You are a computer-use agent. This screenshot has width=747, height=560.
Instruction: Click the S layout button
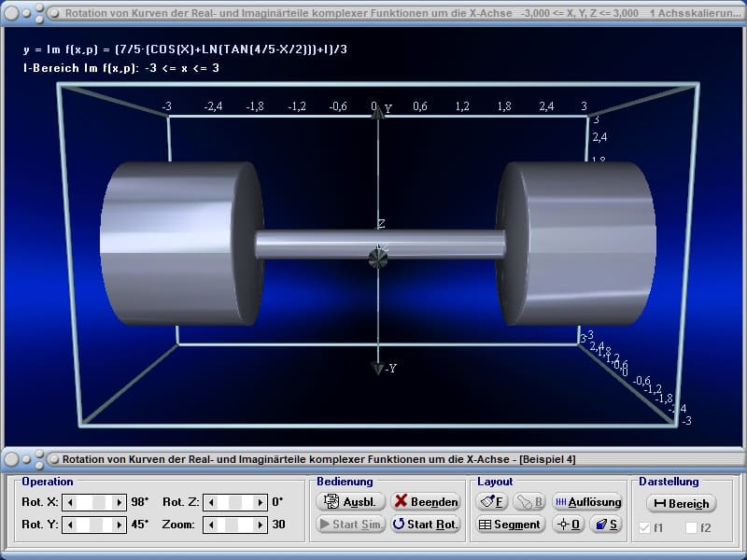(606, 525)
